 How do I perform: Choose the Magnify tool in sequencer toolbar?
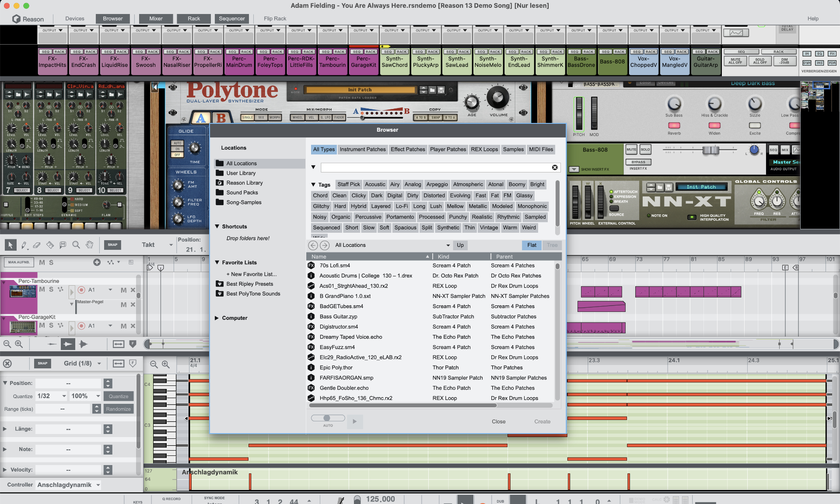[x=76, y=245]
